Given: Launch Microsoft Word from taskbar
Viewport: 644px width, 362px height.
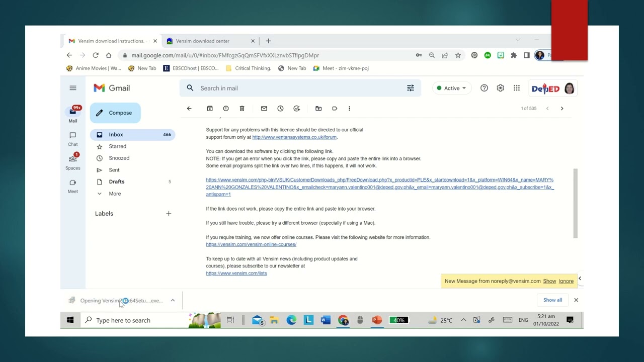Looking at the screenshot, I should tap(326, 320).
